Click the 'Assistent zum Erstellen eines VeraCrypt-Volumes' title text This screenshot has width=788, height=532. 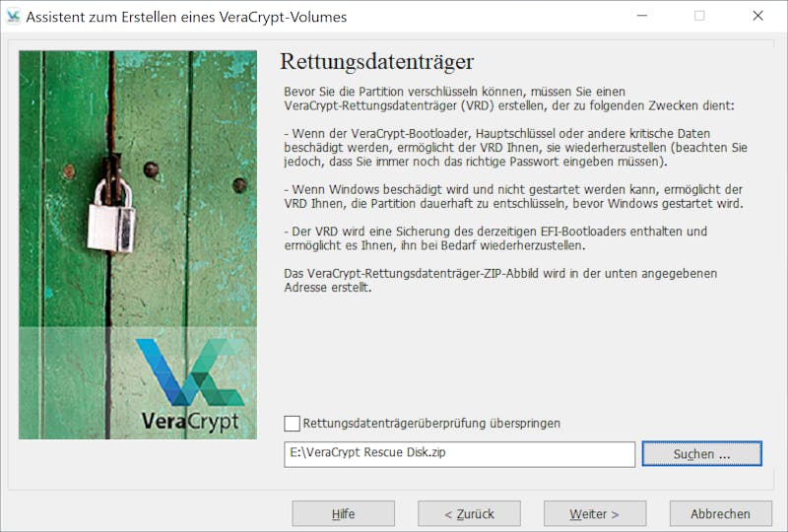coord(186,17)
